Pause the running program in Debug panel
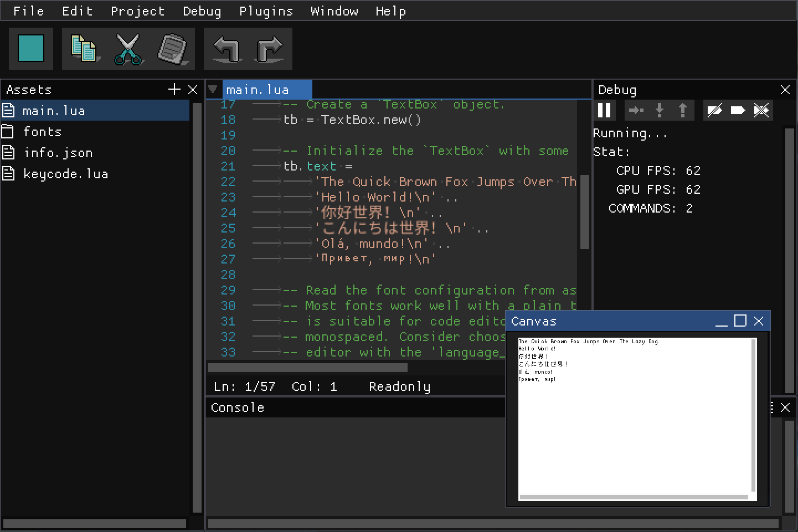This screenshot has width=798, height=532. 604,111
